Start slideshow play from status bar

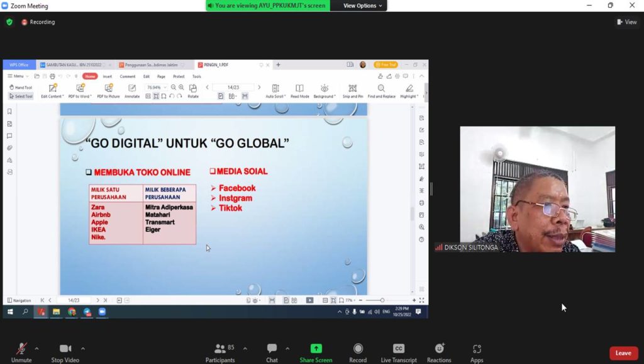pos(309,300)
